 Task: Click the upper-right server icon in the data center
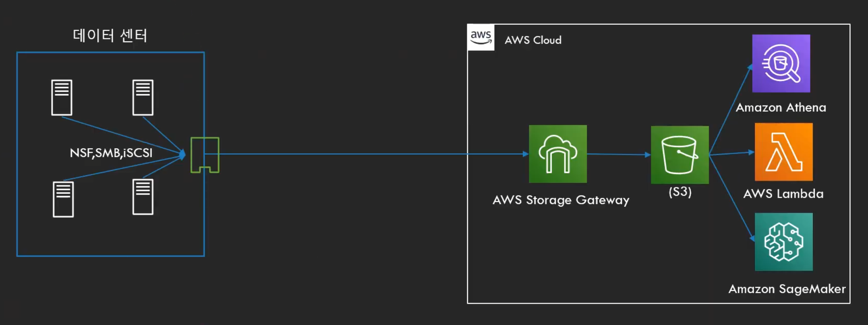tap(143, 97)
